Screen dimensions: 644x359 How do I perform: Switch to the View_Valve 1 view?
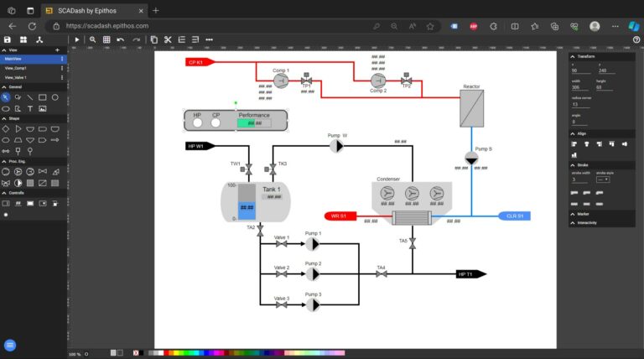[16, 77]
